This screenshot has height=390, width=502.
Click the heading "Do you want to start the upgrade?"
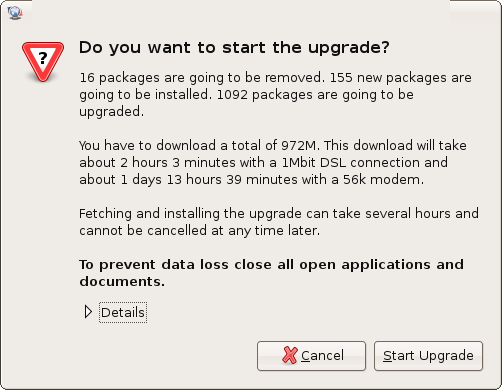(x=234, y=47)
